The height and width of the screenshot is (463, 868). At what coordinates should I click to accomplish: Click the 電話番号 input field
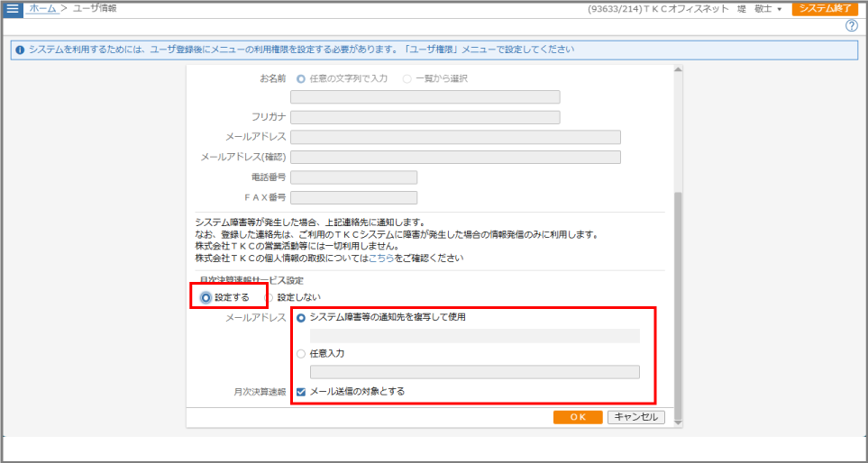click(x=353, y=177)
